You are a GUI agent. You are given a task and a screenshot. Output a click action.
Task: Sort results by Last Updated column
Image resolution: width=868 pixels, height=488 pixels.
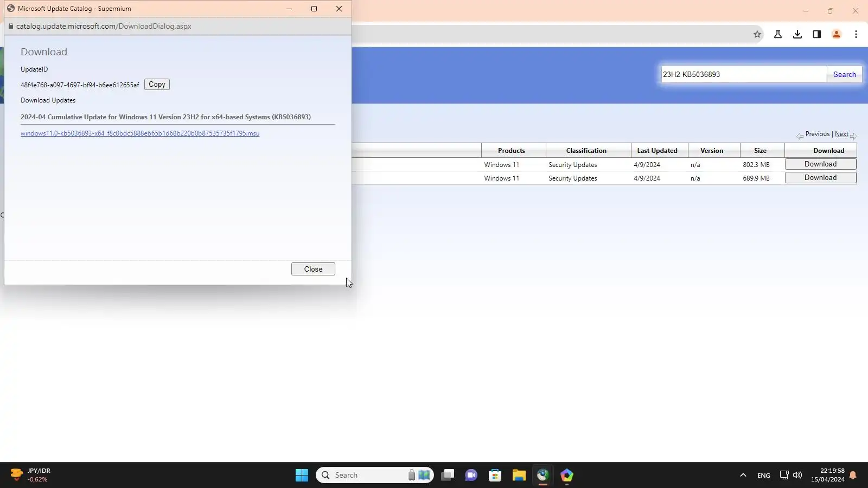click(657, 151)
